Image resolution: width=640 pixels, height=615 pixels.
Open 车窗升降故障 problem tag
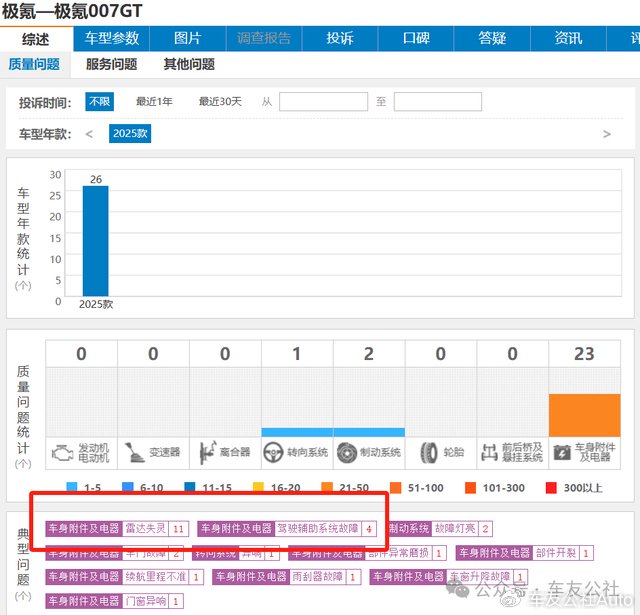pyautogui.click(x=449, y=577)
